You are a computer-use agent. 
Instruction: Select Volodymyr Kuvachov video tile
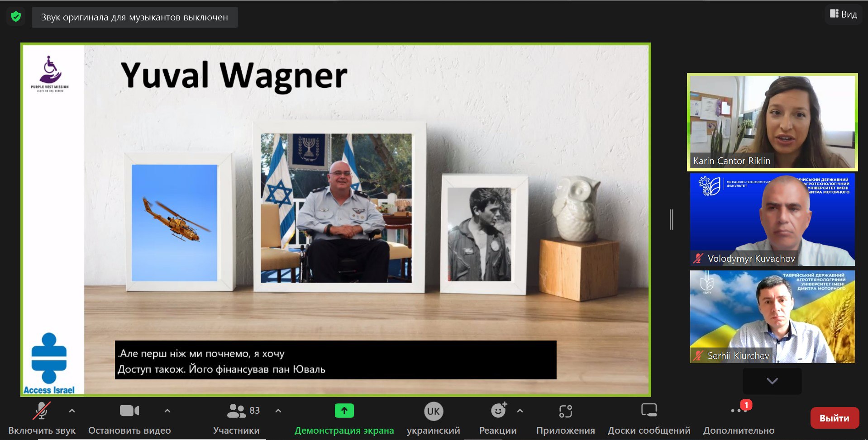pyautogui.click(x=772, y=219)
